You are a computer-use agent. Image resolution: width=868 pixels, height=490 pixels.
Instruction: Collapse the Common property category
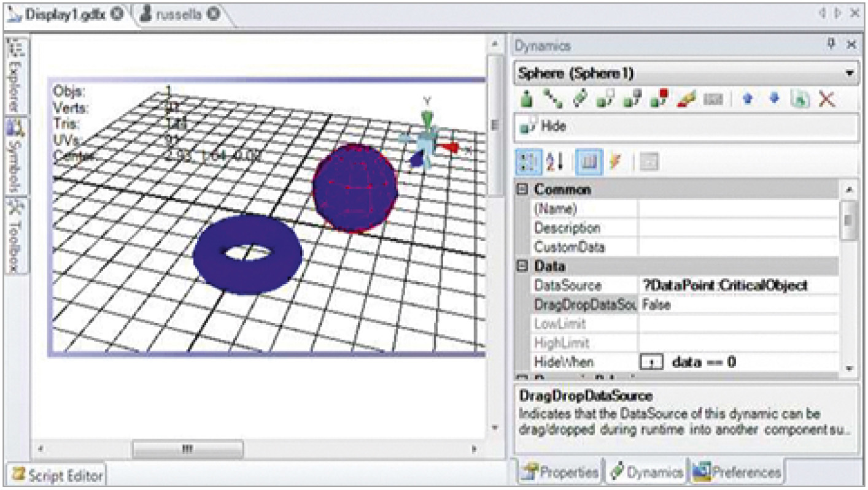[x=522, y=189]
